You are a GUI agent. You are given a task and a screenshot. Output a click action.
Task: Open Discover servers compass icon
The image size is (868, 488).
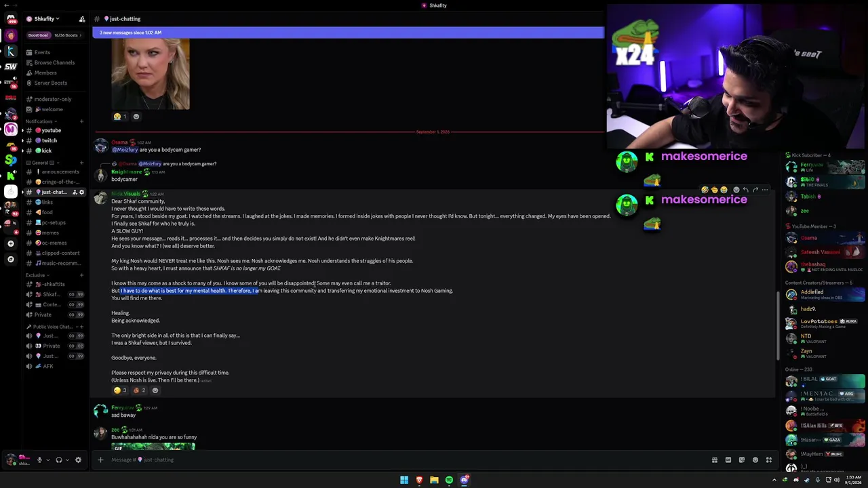point(10,259)
